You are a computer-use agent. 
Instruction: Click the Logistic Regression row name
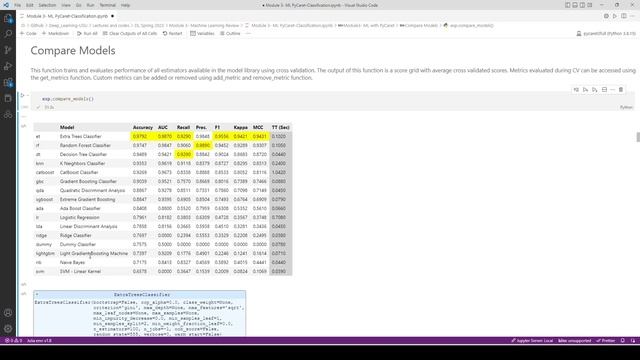click(80, 218)
